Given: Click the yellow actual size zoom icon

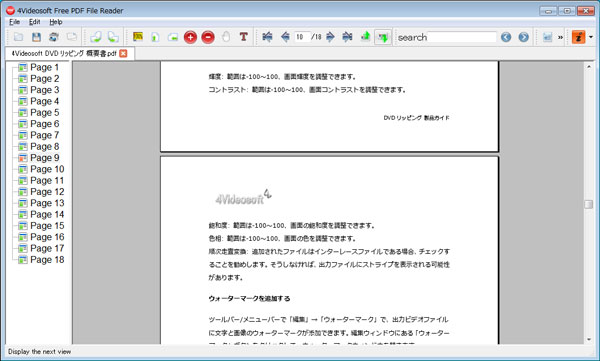Looking at the screenshot, I should 138,37.
